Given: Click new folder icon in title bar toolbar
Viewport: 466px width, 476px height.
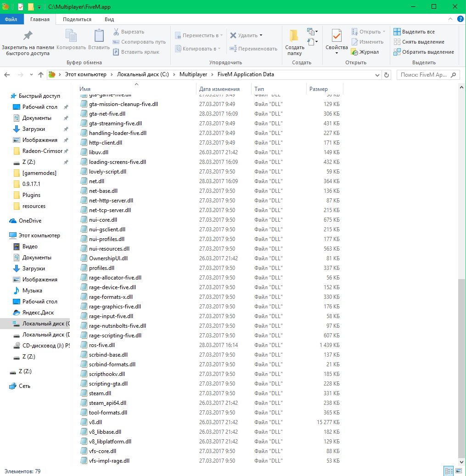Looking at the screenshot, I should pos(31,7).
